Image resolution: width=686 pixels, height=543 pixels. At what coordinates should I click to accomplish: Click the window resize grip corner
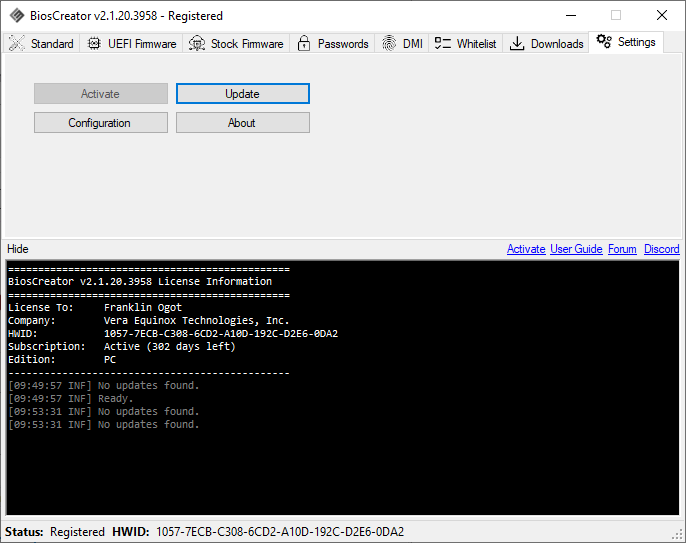pyautogui.click(x=679, y=535)
